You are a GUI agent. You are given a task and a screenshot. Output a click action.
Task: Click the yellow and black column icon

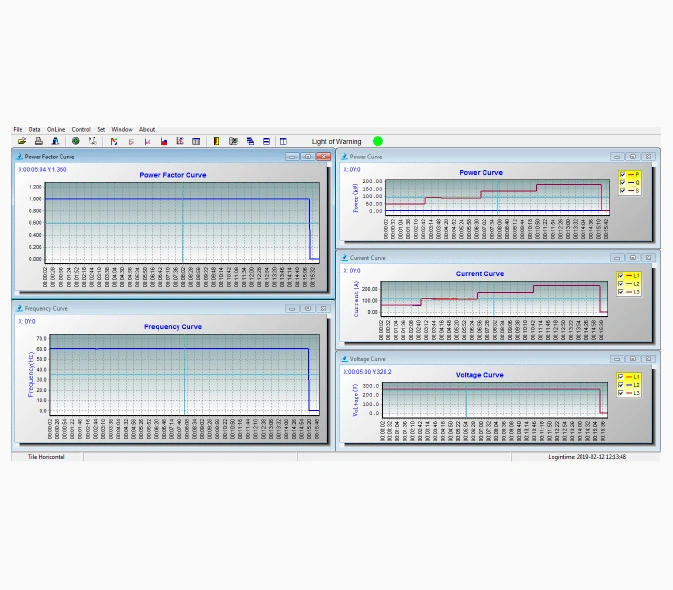click(x=215, y=141)
